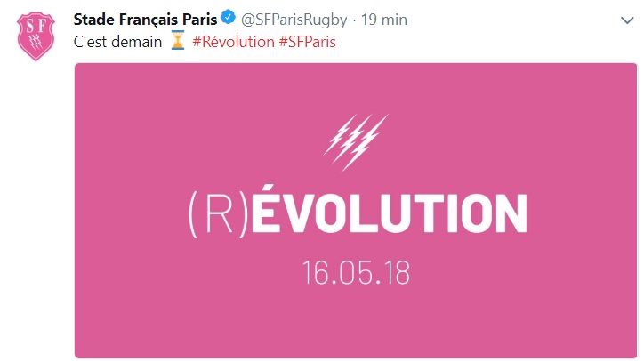This screenshot has height=361, width=644.
Task: Open the Stade Français Paris profile name
Action: pyautogui.click(x=146, y=20)
